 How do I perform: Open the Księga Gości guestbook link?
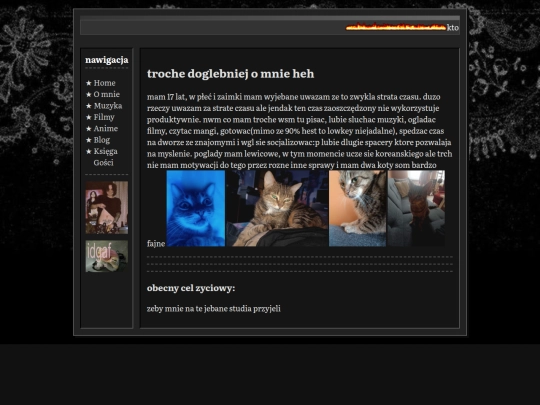pos(105,157)
